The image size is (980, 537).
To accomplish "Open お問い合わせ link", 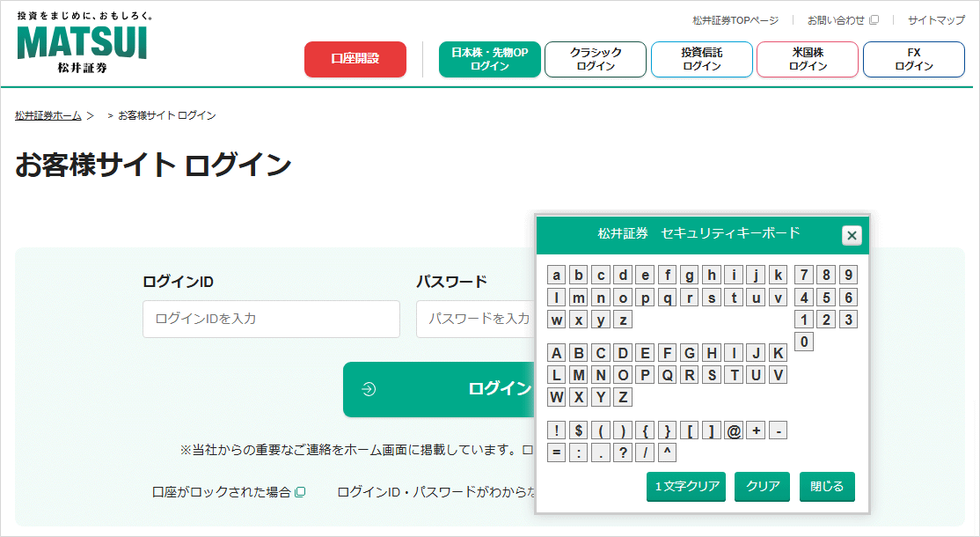I will click(x=836, y=20).
